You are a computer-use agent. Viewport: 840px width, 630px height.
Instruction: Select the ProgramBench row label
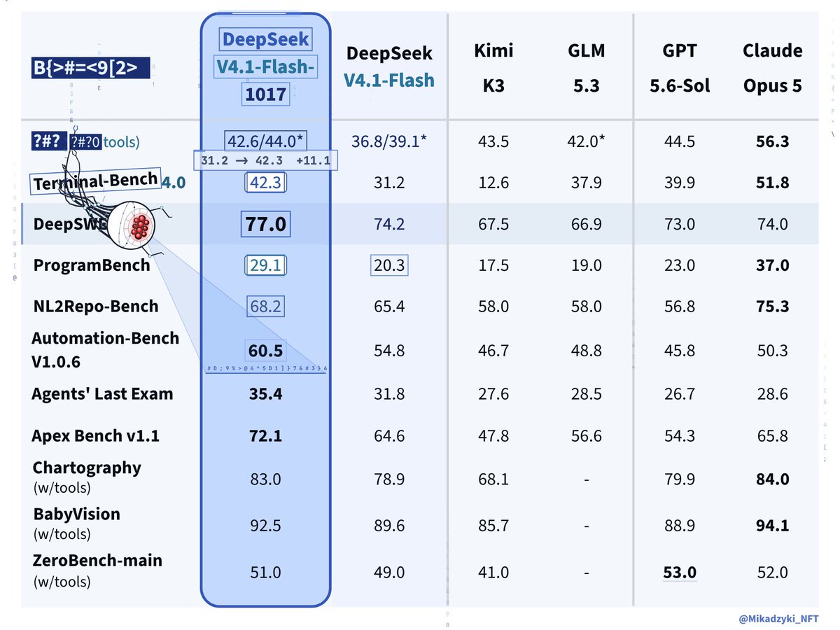tap(92, 265)
